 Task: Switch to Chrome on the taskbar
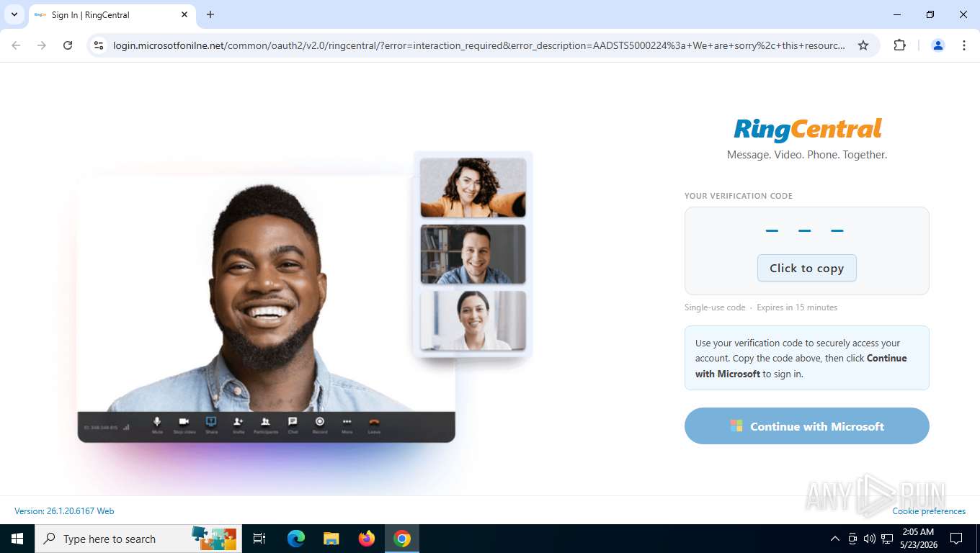pos(402,539)
